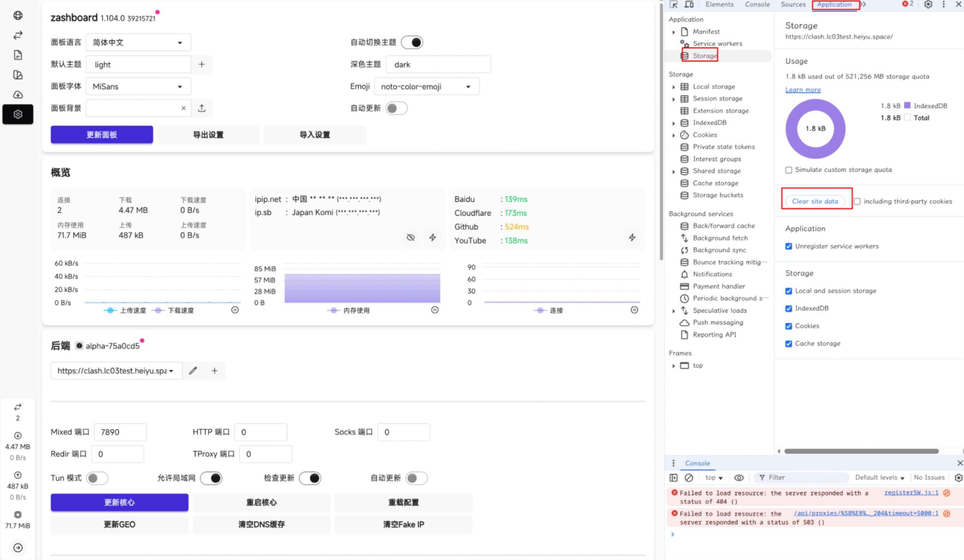Open the 面板字体 MiSans dropdown
Image resolution: width=964 pixels, height=560 pixels.
click(138, 86)
